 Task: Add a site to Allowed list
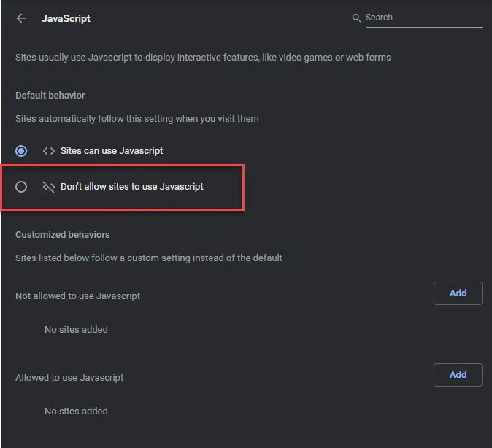pos(458,375)
